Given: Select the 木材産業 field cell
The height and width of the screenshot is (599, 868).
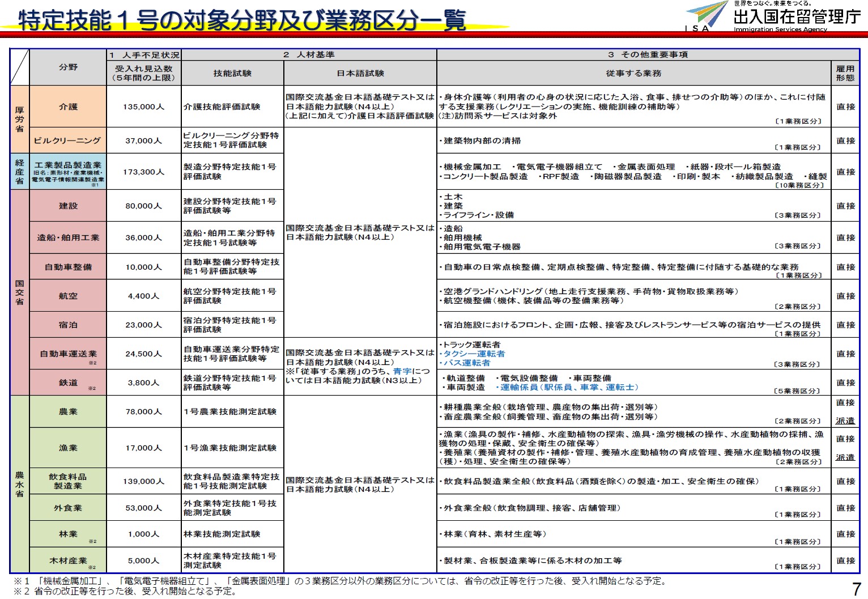Looking at the screenshot, I should point(68,560).
